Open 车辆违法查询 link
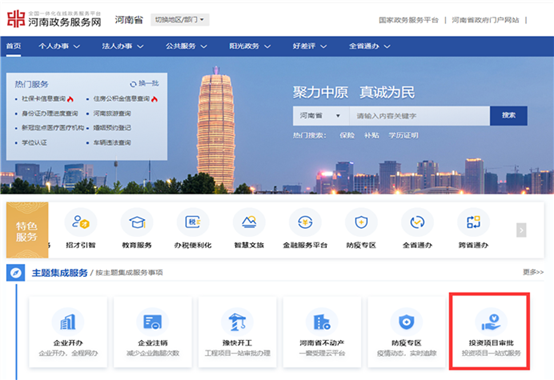 pos(112,143)
